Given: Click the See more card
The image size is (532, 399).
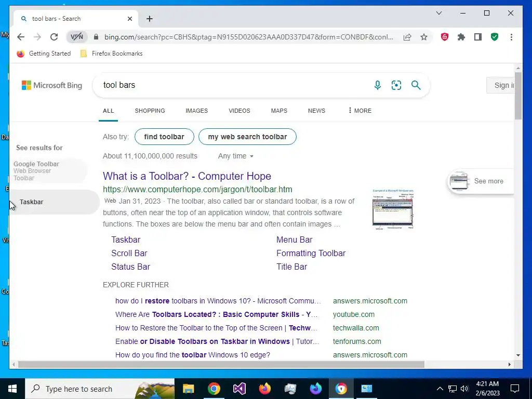Looking at the screenshot, I should (x=481, y=181).
